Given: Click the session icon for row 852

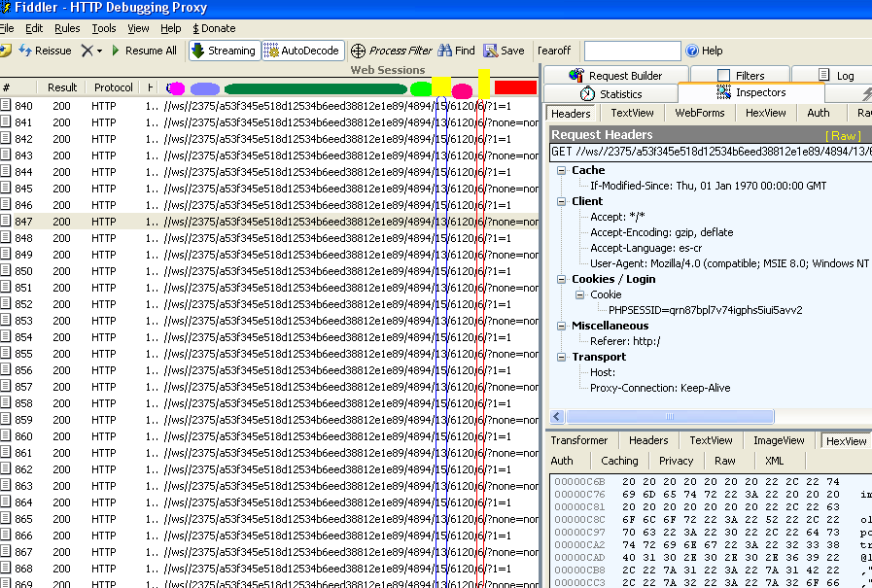Looking at the screenshot, I should click(6, 303).
